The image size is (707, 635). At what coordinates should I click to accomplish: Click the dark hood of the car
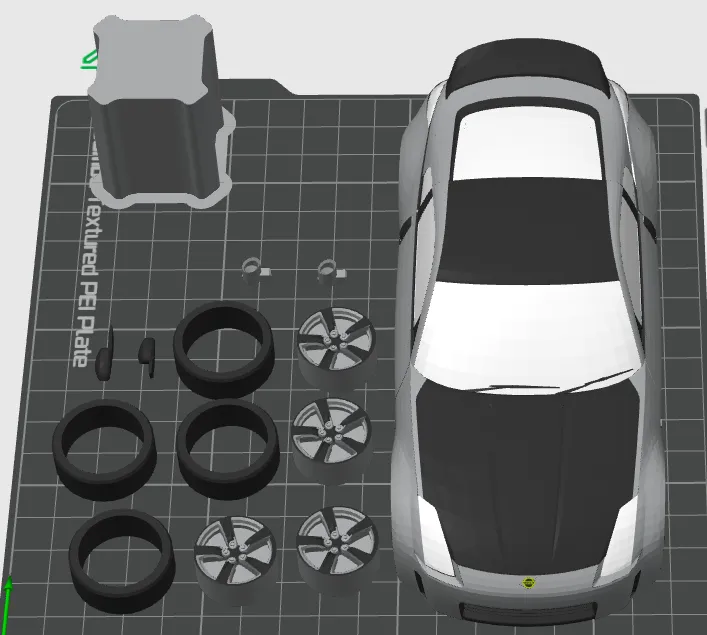528,478
